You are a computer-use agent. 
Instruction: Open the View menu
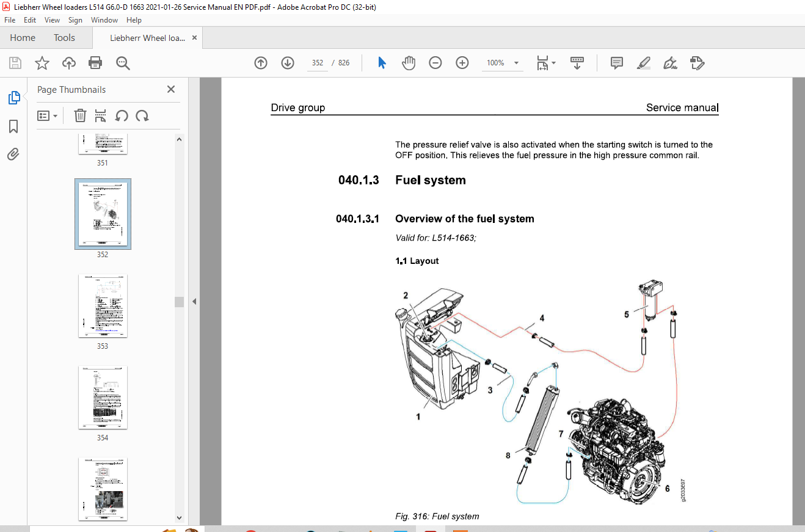(52, 20)
